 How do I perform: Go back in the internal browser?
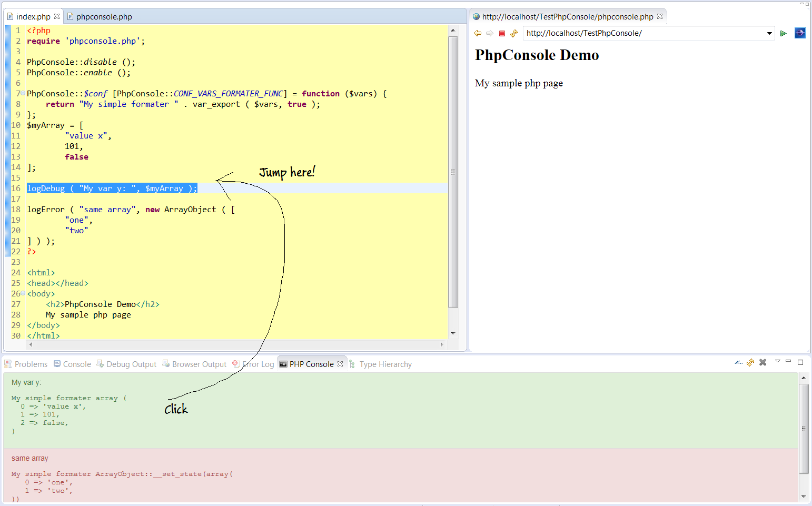point(478,33)
